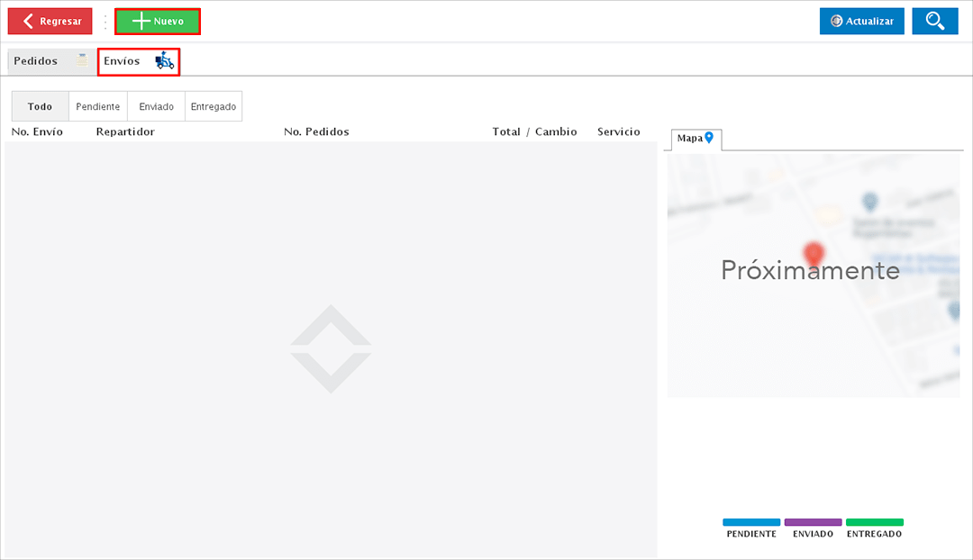
Task: Refresh the list using Actualizar
Action: 861,22
